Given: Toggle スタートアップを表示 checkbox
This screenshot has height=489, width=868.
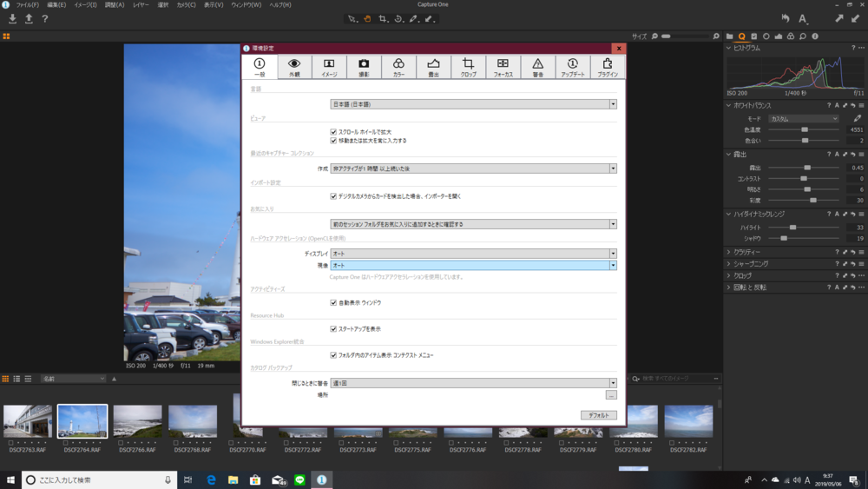Looking at the screenshot, I should pyautogui.click(x=333, y=329).
